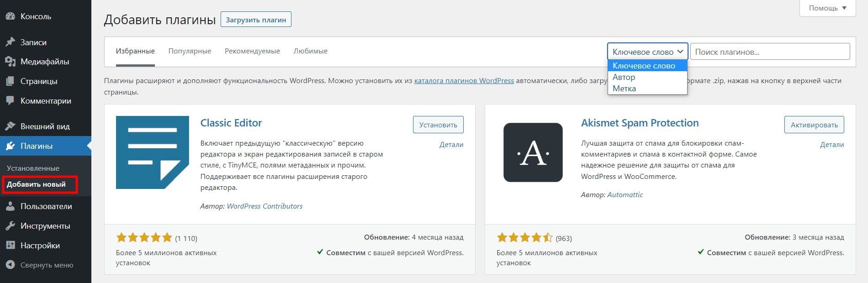Open Внешний вид menu
Screen dimensions: 868x283
[x=46, y=126]
